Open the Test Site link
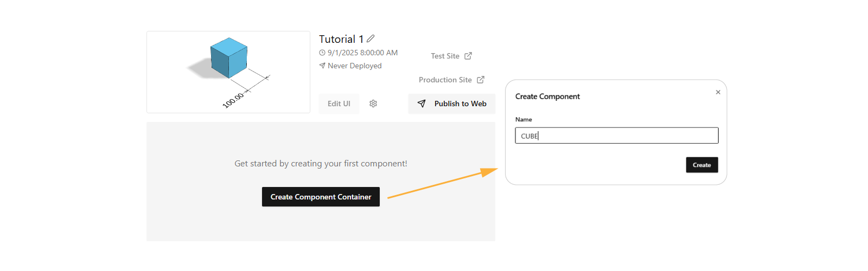 (x=445, y=56)
